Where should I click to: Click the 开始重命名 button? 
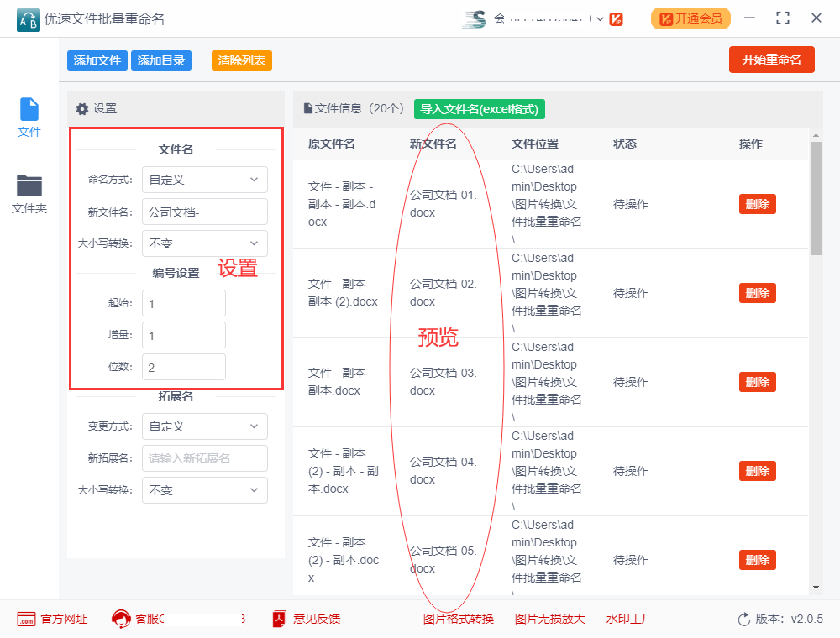click(771, 60)
